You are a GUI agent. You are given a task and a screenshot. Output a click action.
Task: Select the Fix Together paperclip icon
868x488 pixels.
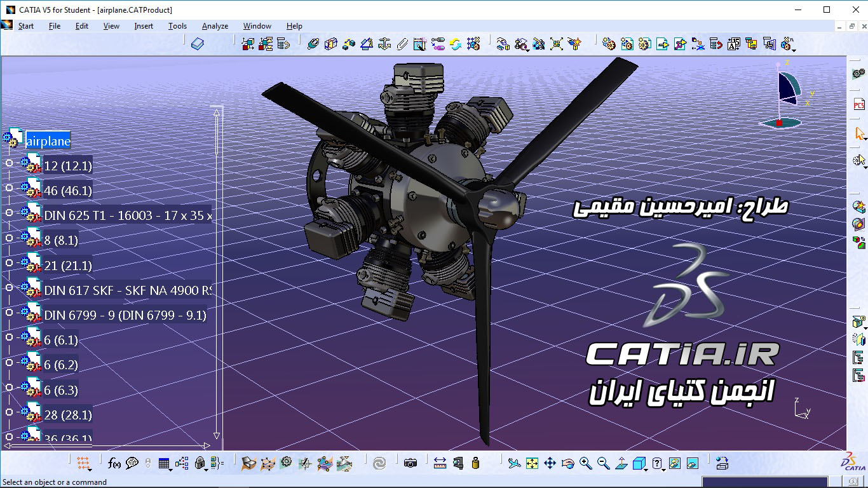[402, 44]
